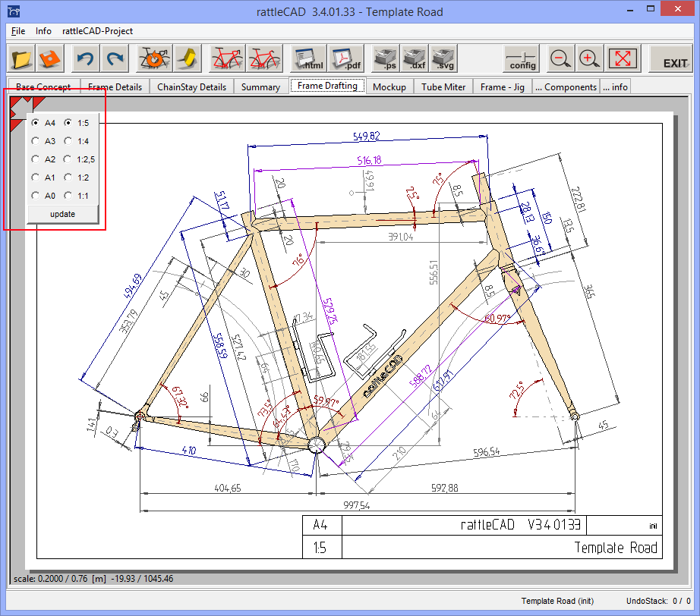Viewport: 700px width, 616px height.
Task: Save project using the orange disk icon
Action: coord(49,58)
